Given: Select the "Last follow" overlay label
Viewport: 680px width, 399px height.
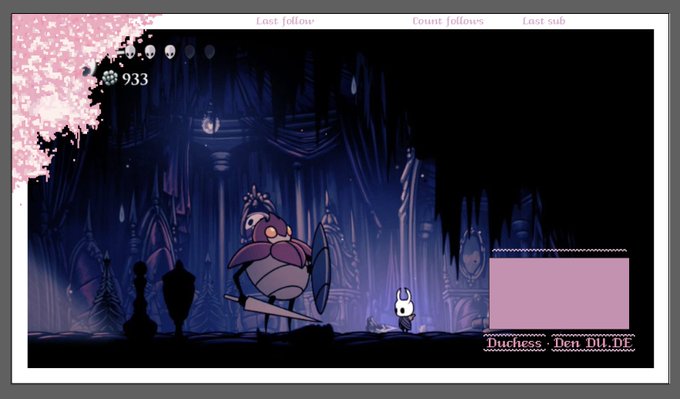Looking at the screenshot, I should [x=285, y=21].
